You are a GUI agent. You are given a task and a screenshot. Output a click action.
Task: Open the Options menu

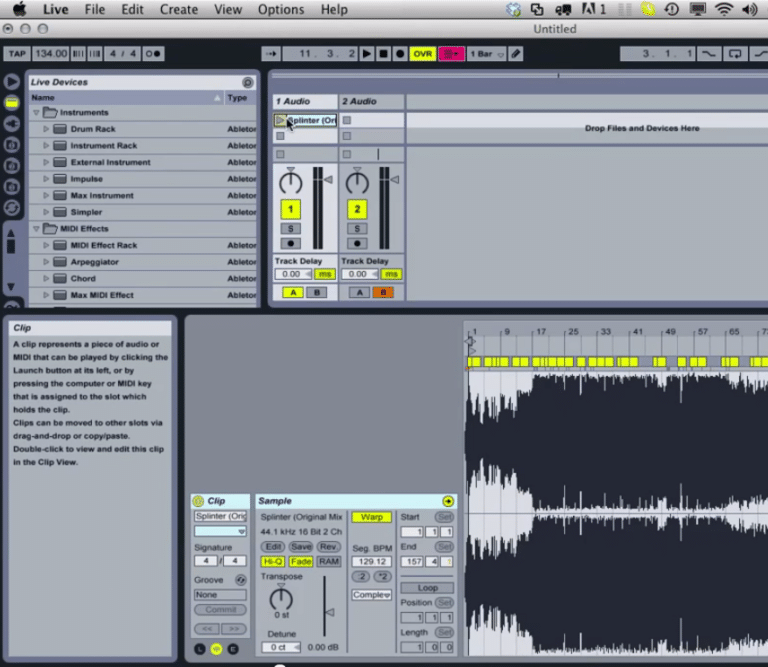(x=281, y=9)
